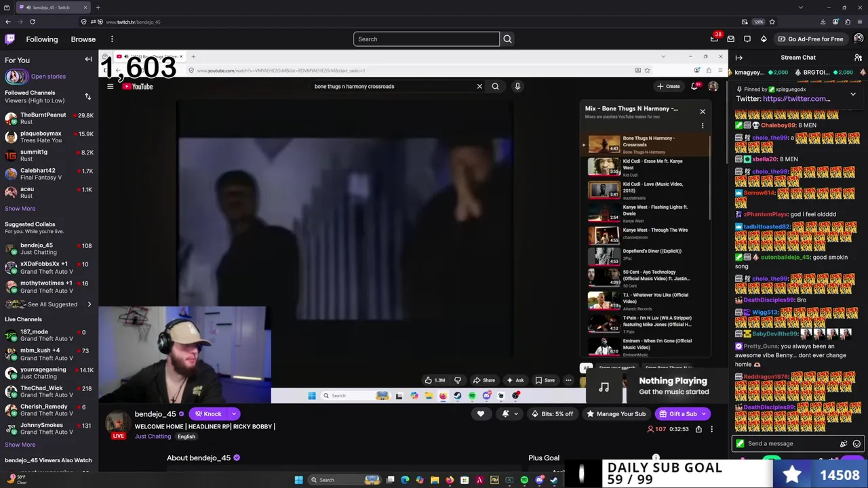Open Spotify in the Windows taskbar
The width and height of the screenshot is (868, 488).
[x=524, y=480]
